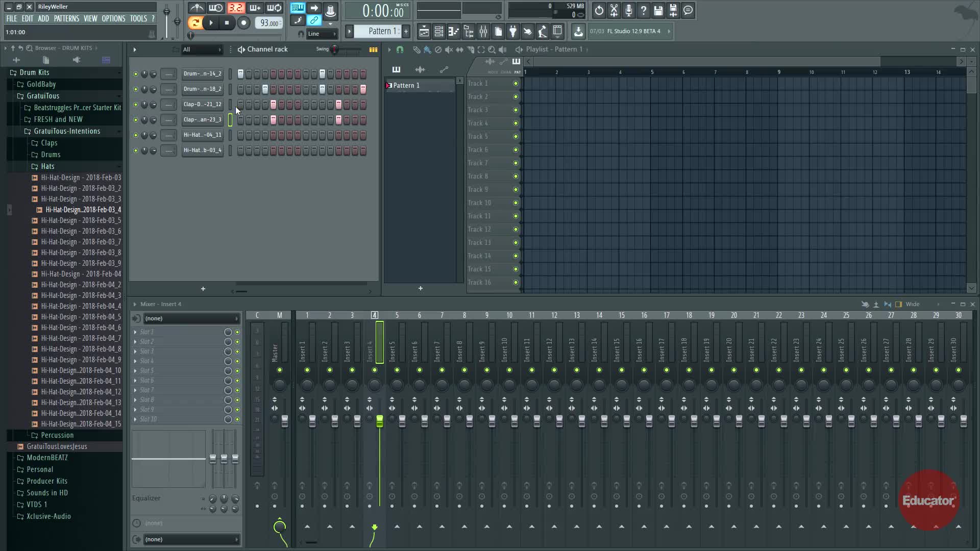Expand the Percussion folder in browser
980x551 pixels.
click(x=57, y=435)
